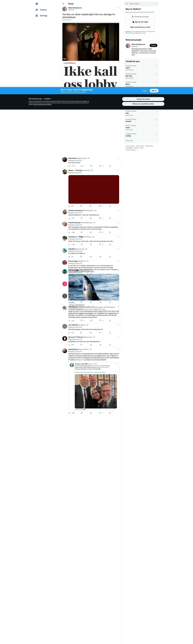Click the Twitter bird logo
Viewport: 193px width, 644px height.
click(37, 4)
